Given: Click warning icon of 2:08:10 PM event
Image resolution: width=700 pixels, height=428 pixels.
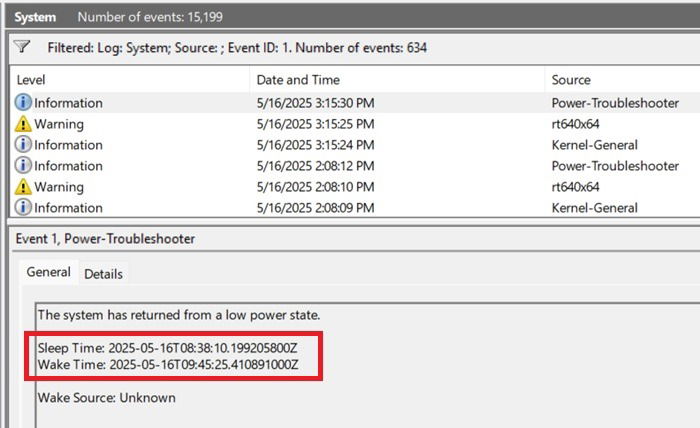Looking at the screenshot, I should (23, 187).
